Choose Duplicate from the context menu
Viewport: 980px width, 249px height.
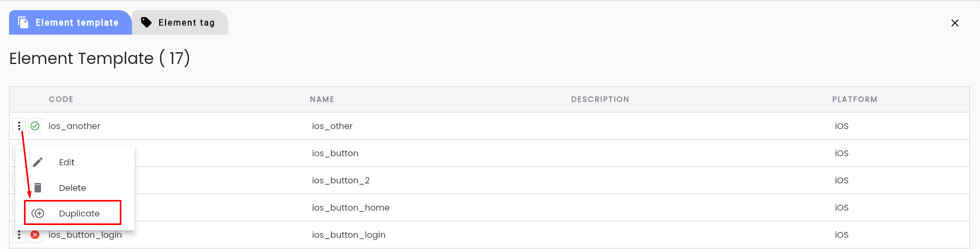pyautogui.click(x=73, y=213)
